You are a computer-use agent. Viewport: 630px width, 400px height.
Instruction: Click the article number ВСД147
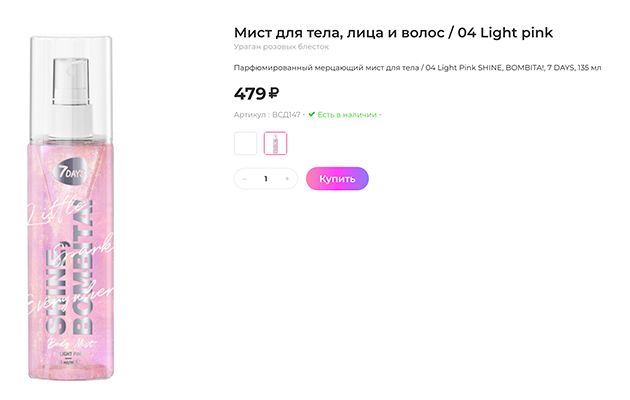point(287,114)
